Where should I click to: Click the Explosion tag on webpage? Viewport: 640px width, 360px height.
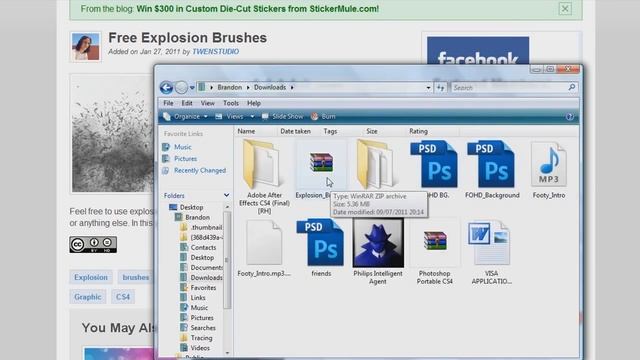click(x=91, y=277)
